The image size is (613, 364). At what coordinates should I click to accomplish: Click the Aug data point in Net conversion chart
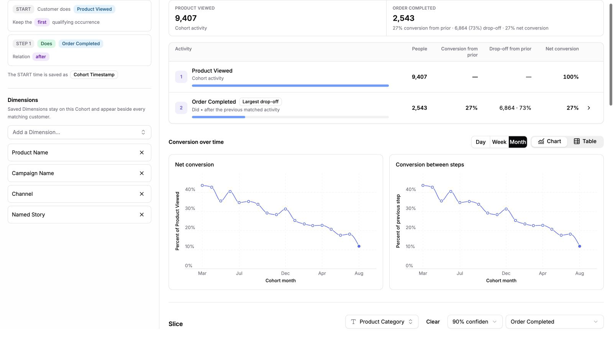click(x=359, y=246)
